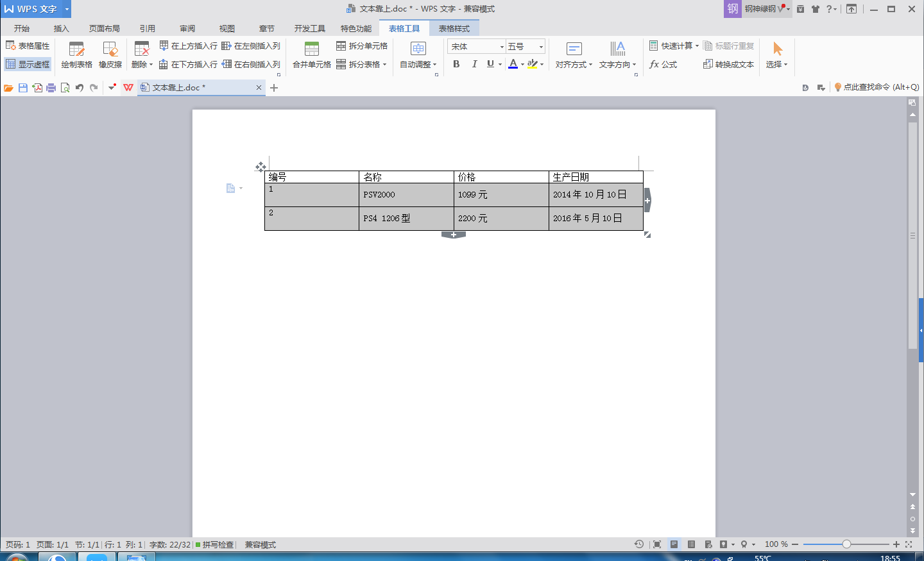Click the zoom slider handle

click(846, 544)
